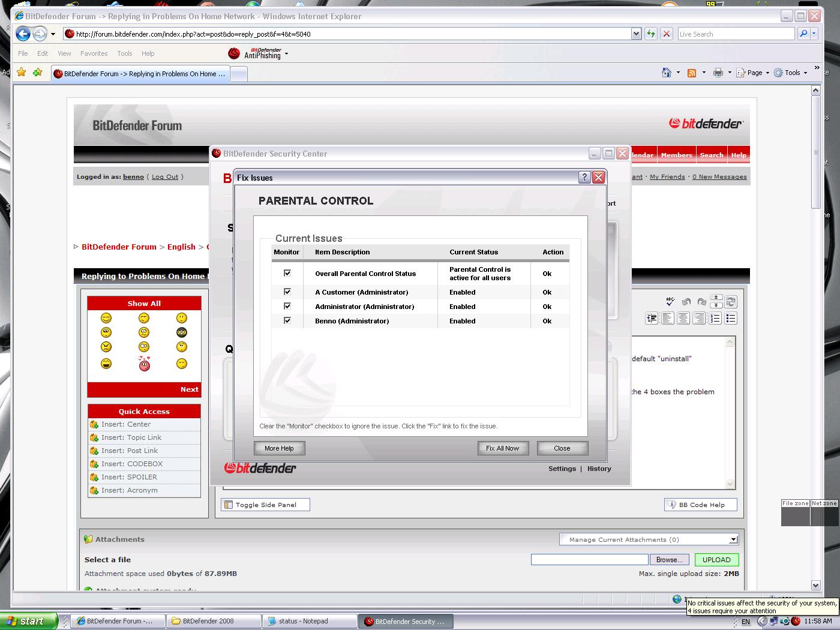Insert the red embarrassed smiley

144,364
